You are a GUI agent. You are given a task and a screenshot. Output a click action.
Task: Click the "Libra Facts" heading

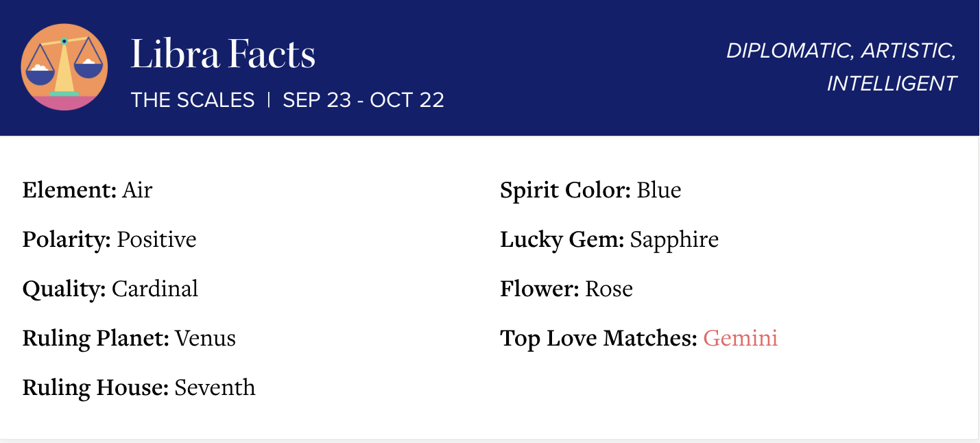[223, 55]
